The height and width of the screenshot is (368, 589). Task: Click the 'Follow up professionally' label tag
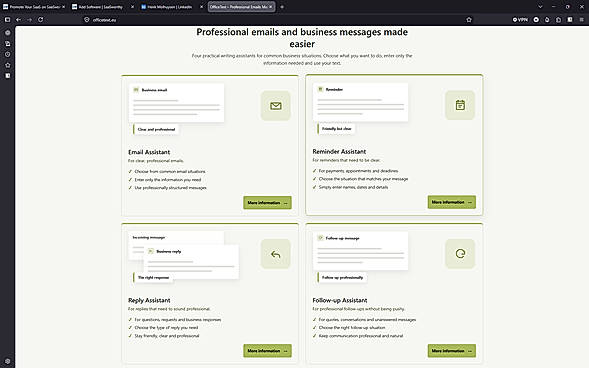click(342, 278)
